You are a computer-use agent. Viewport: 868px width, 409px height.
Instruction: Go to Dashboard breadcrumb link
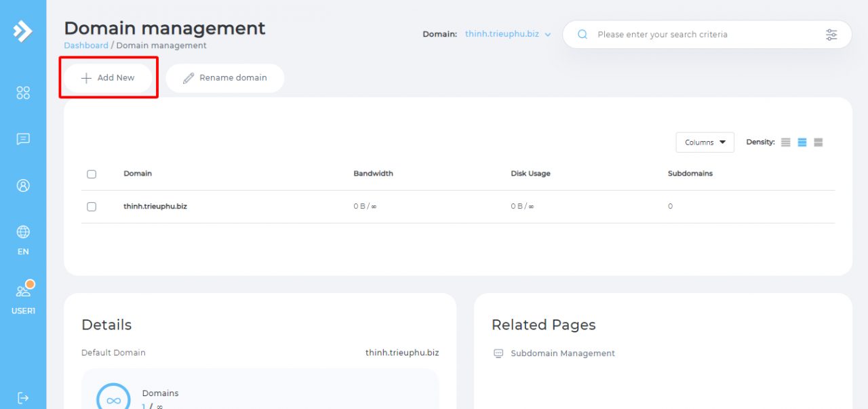click(86, 45)
